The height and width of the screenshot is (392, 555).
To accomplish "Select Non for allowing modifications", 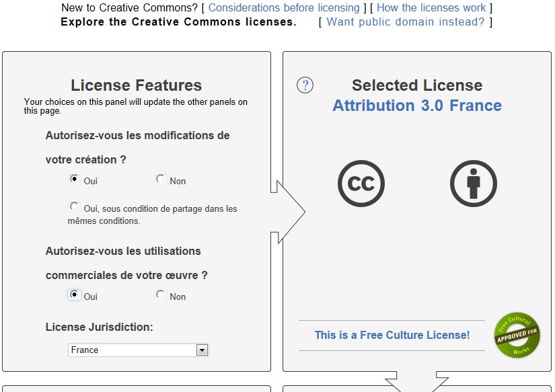I will 160,179.
